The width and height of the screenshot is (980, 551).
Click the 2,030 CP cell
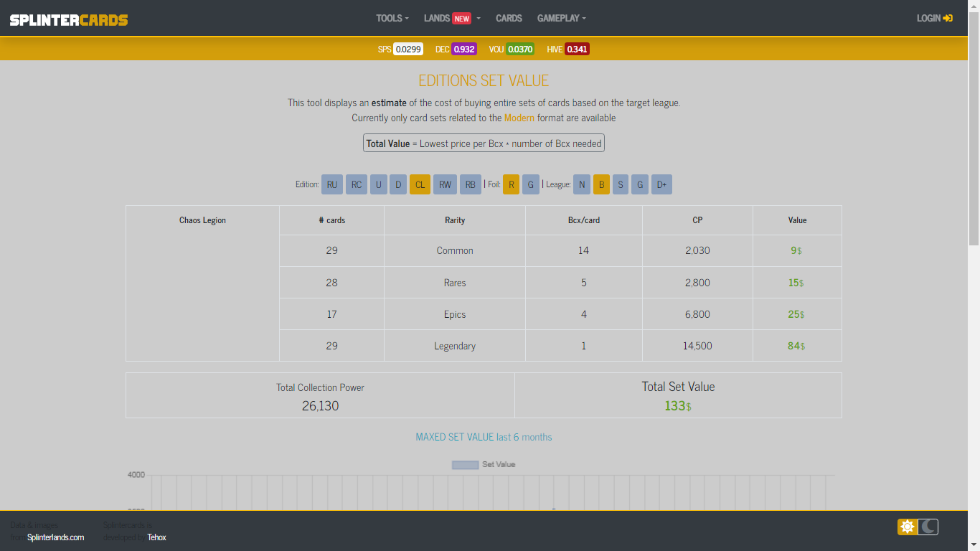pos(697,250)
